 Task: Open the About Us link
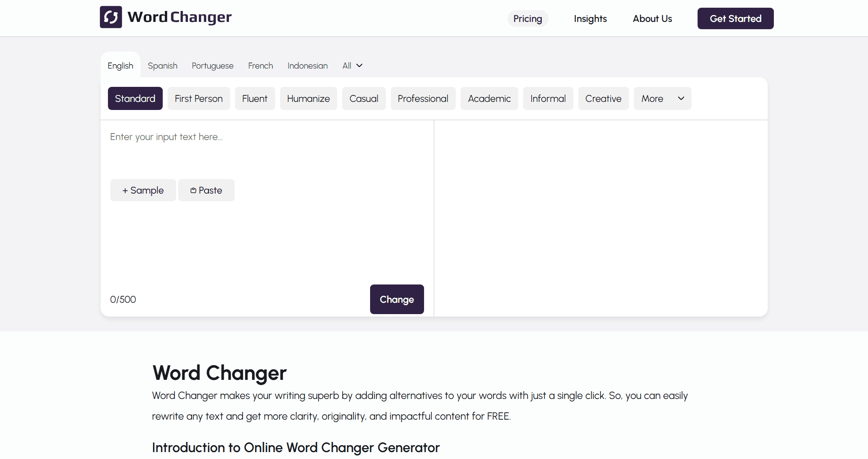pos(652,19)
